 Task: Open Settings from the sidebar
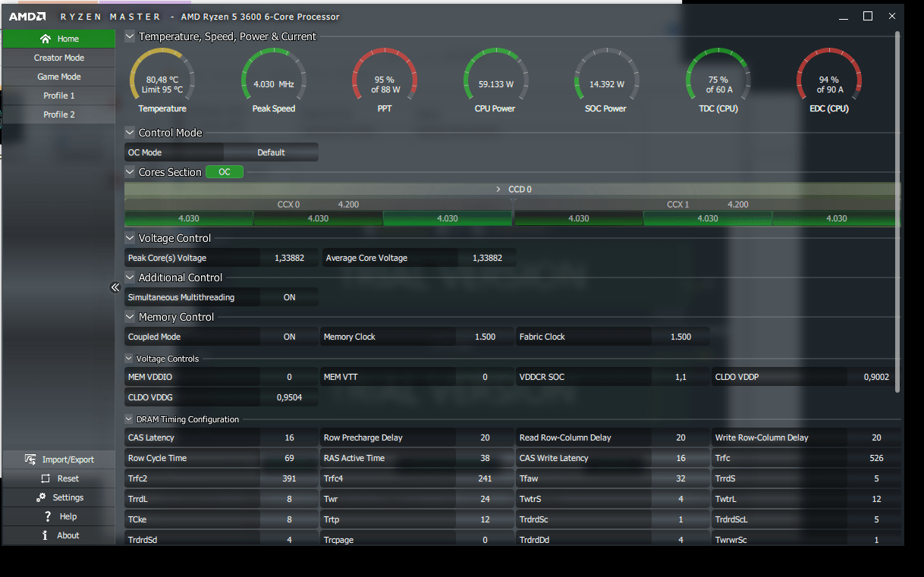click(58, 497)
